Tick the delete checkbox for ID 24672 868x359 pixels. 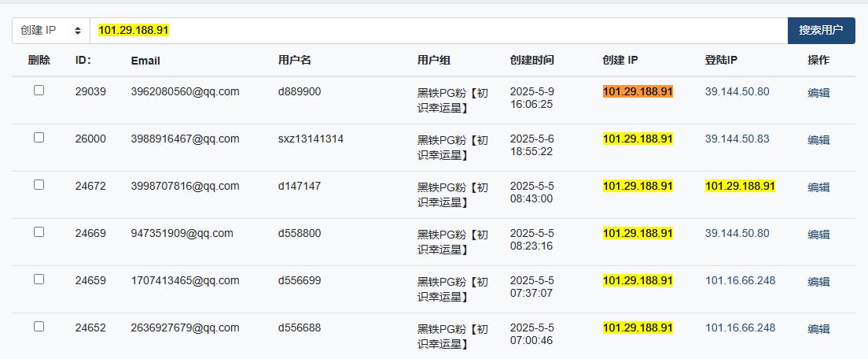tap(39, 184)
